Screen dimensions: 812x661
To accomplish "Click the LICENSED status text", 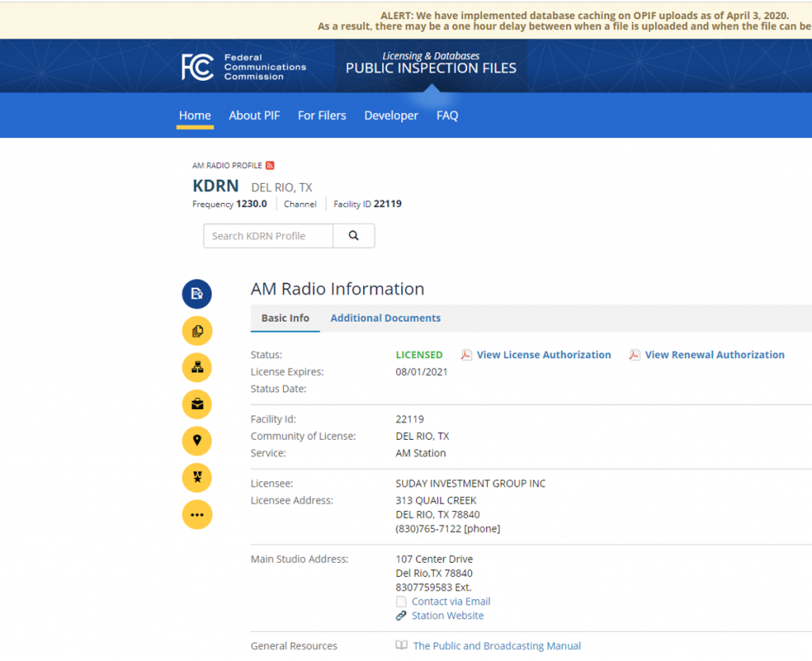I will [x=419, y=354].
